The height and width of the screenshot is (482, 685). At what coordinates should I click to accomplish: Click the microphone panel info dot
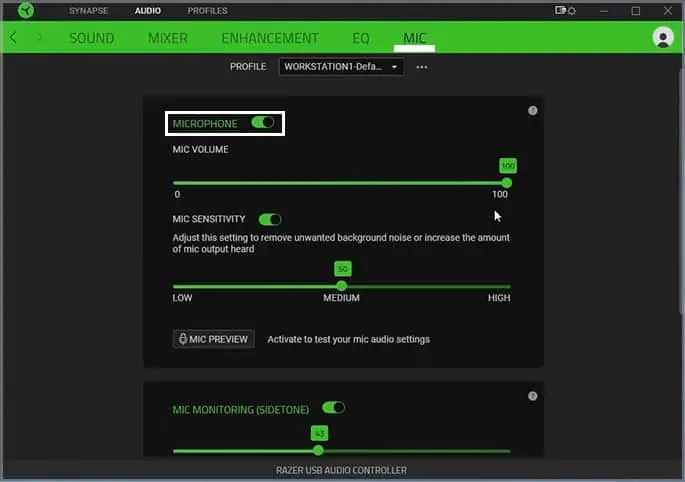(x=532, y=111)
